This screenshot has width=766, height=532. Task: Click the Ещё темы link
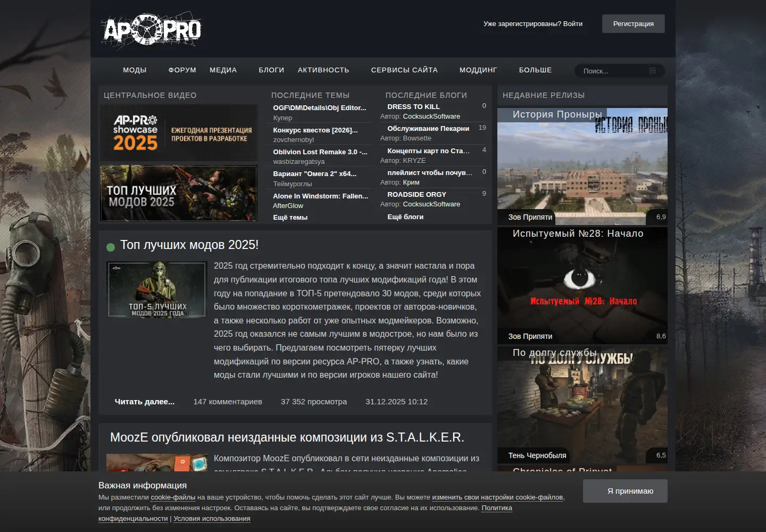pyautogui.click(x=290, y=217)
